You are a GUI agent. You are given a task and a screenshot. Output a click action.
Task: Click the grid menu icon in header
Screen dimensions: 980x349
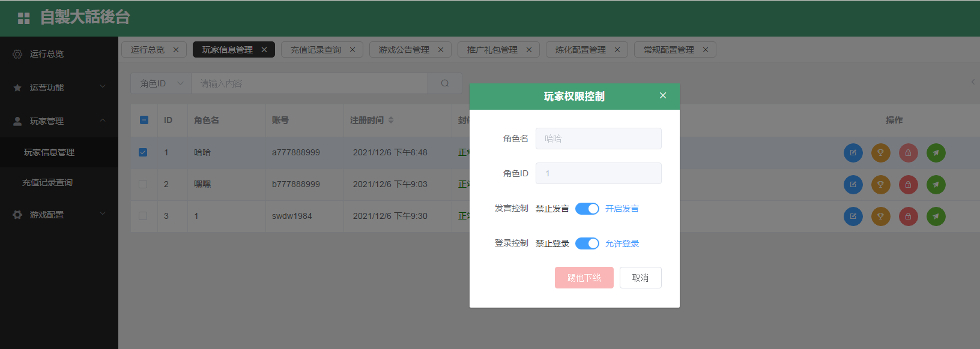(x=23, y=18)
